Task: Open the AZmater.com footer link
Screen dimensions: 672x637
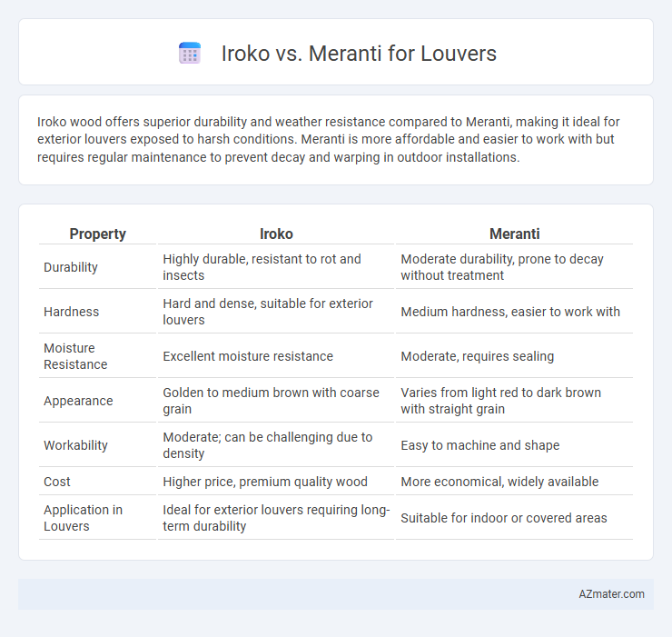Action: tap(611, 594)
